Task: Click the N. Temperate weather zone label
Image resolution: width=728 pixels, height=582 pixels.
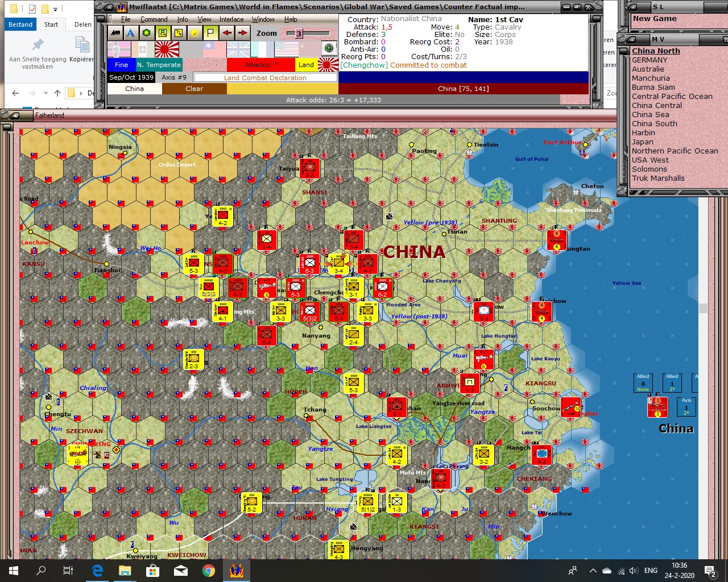Action: 159,65
